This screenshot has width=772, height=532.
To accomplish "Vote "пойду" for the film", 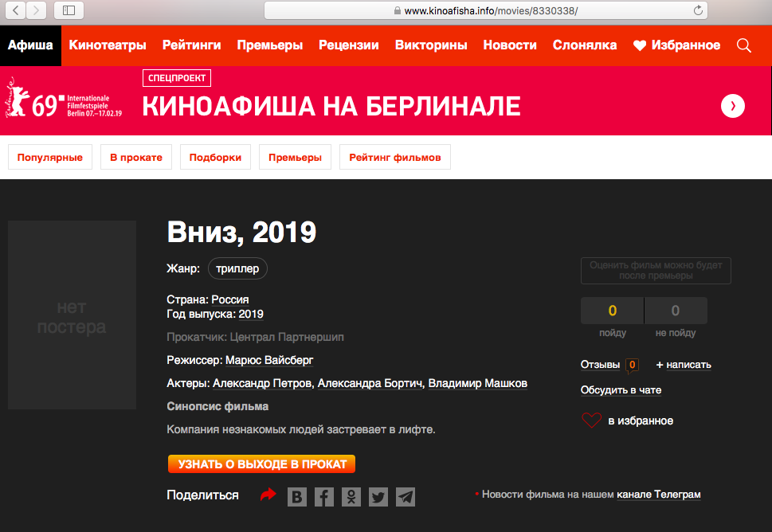I will pyautogui.click(x=612, y=311).
